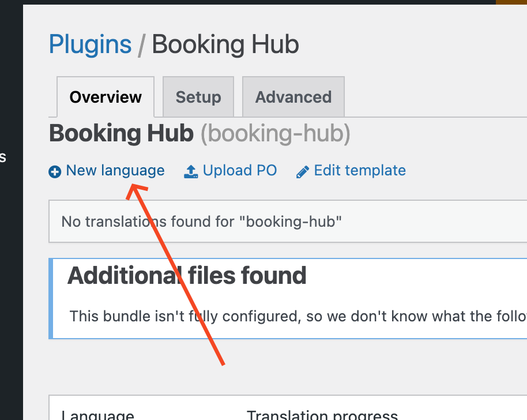Click the Language column header
Image resolution: width=527 pixels, height=420 pixels.
point(97,415)
